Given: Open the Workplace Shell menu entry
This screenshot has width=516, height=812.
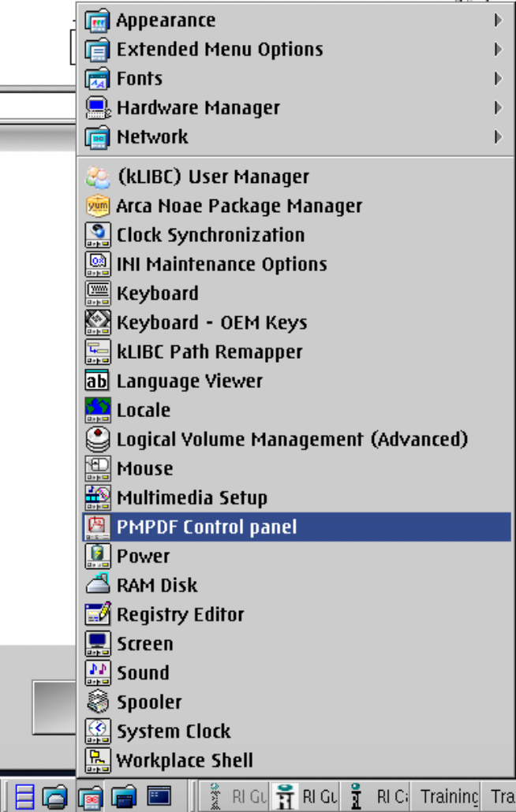Looking at the screenshot, I should point(297,760).
